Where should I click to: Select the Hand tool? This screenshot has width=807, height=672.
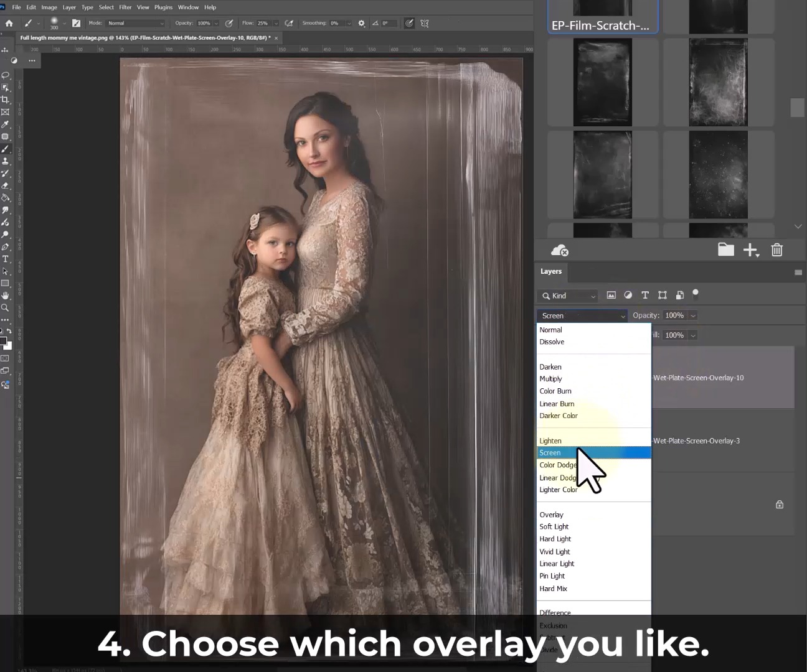(6, 296)
